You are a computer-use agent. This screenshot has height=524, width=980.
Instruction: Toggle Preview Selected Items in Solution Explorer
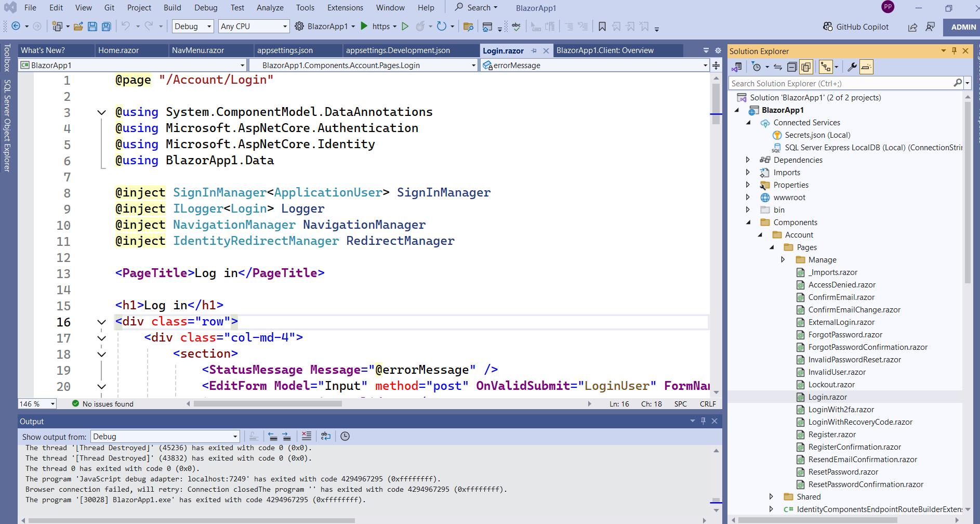(866, 67)
